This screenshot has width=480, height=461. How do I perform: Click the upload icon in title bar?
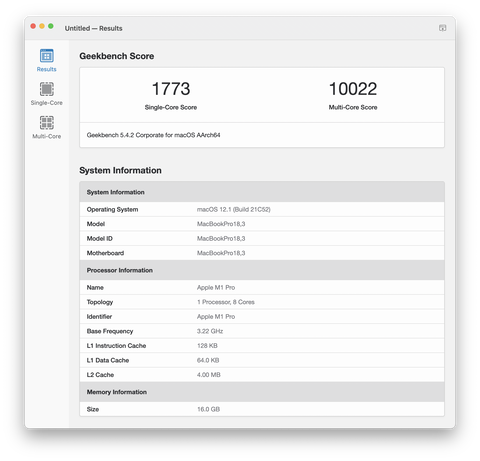coord(442,28)
